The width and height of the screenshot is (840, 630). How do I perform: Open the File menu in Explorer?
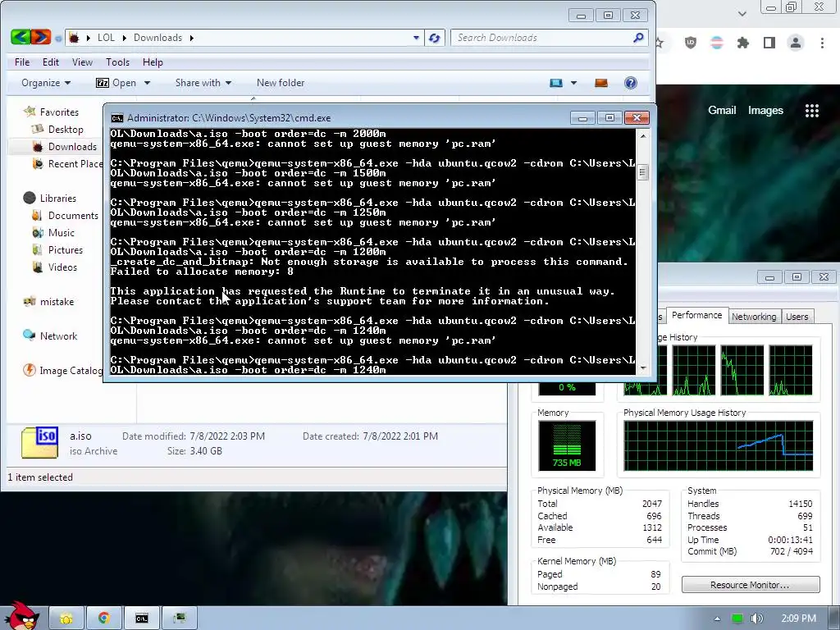(x=22, y=62)
